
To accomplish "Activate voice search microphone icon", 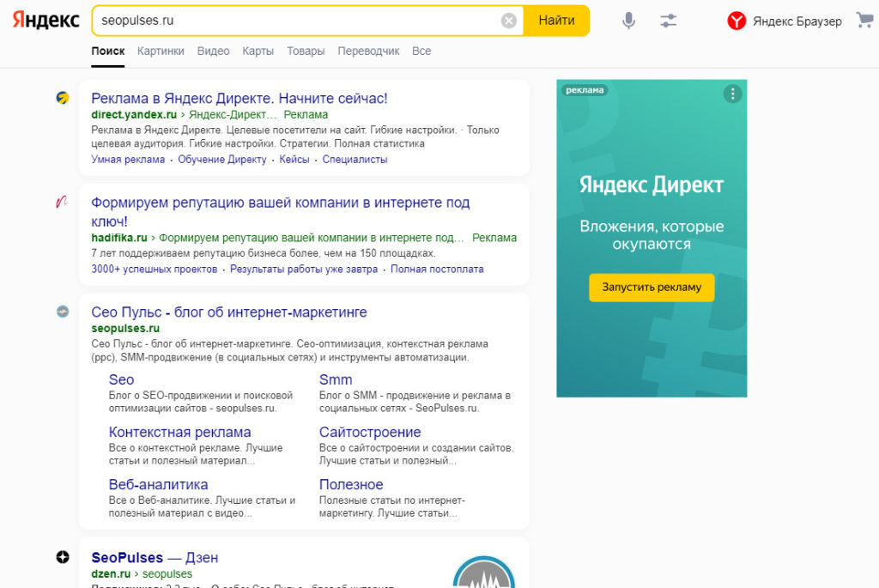I will pos(629,21).
